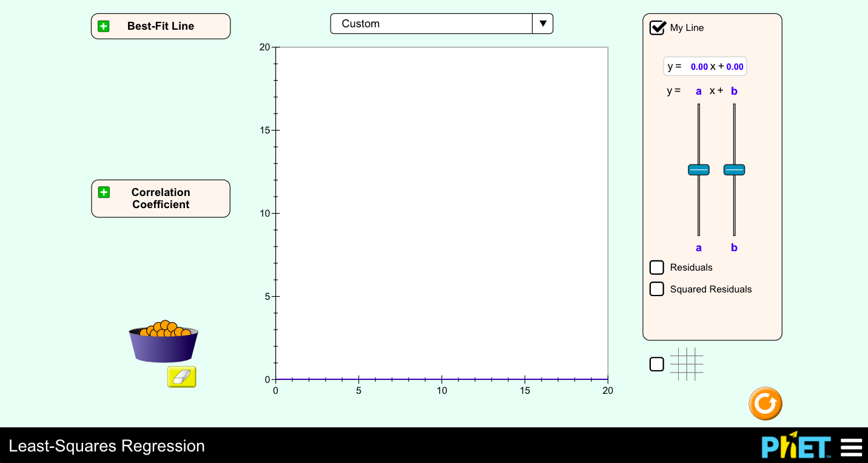Enable the Squared Residuals checkbox
The image size is (868, 463).
(x=657, y=289)
